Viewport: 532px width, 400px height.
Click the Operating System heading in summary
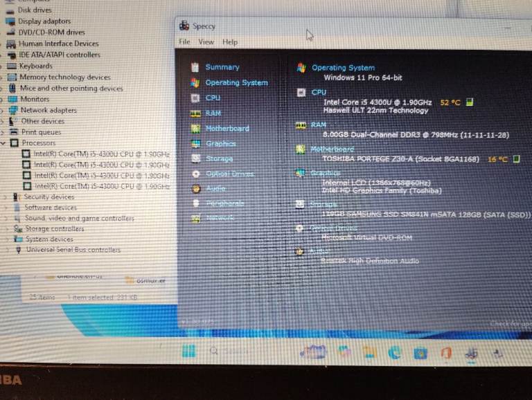343,68
